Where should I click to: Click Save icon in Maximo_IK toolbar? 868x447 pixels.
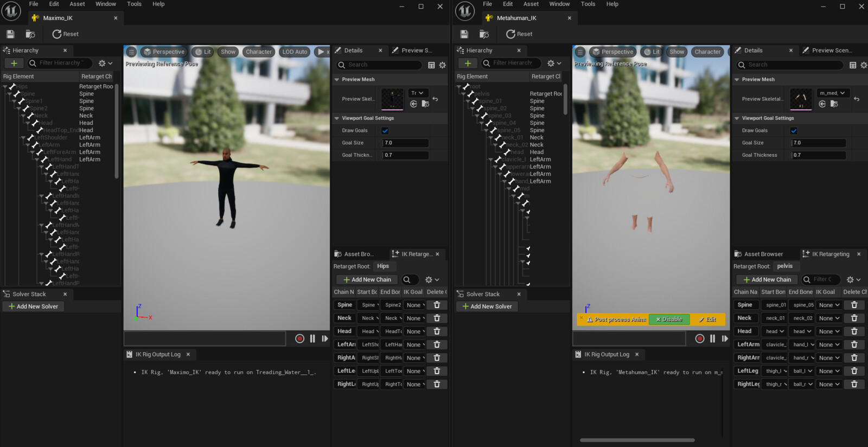click(10, 34)
